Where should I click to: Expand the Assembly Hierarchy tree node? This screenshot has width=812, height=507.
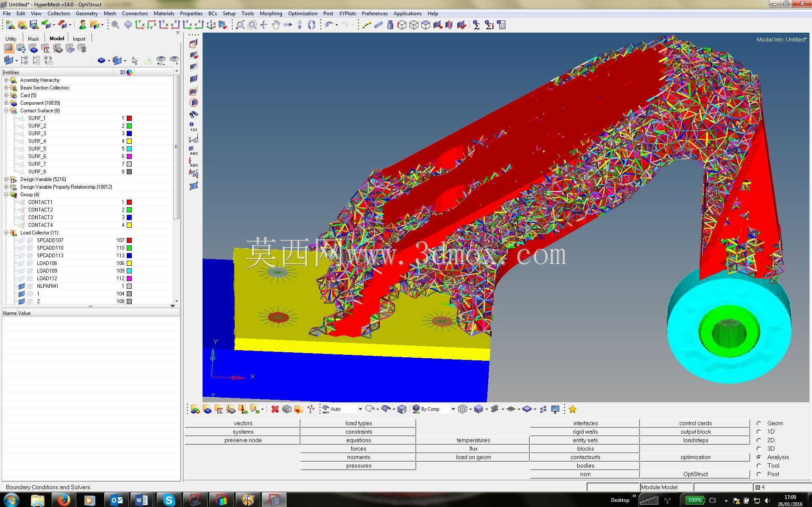(6, 80)
